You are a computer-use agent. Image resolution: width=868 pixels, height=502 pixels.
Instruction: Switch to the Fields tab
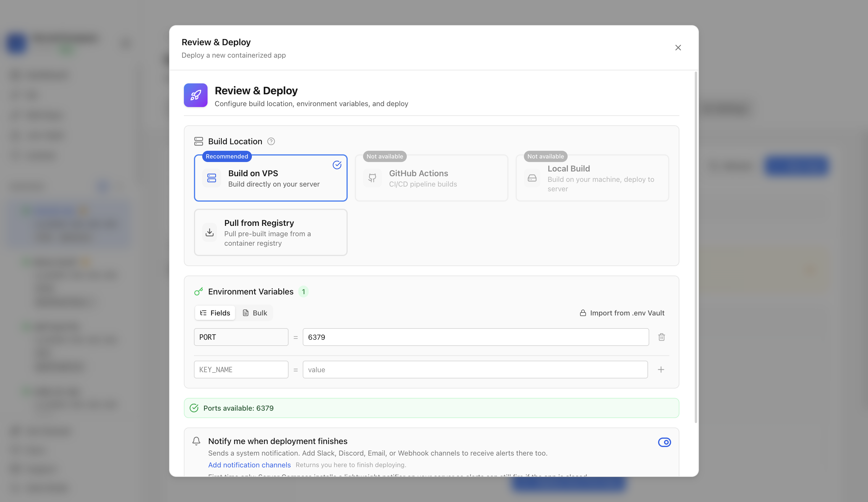tap(215, 313)
